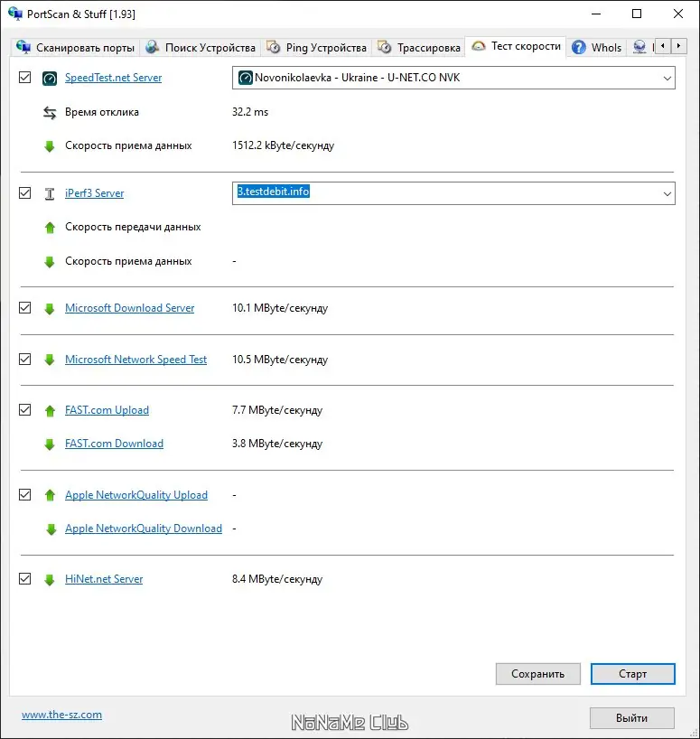Screen dimensions: 700x739
Task: Click the green upload arrow under iPerf3 Server
Action: 50,228
